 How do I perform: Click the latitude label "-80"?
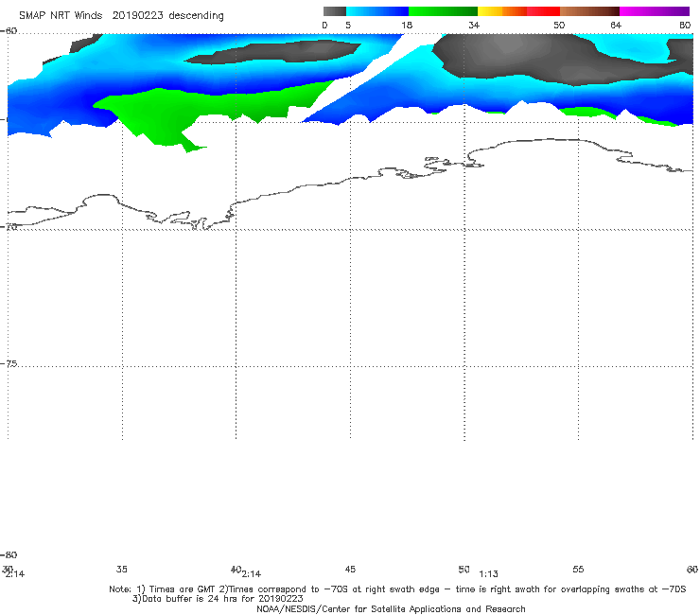pos(9,554)
